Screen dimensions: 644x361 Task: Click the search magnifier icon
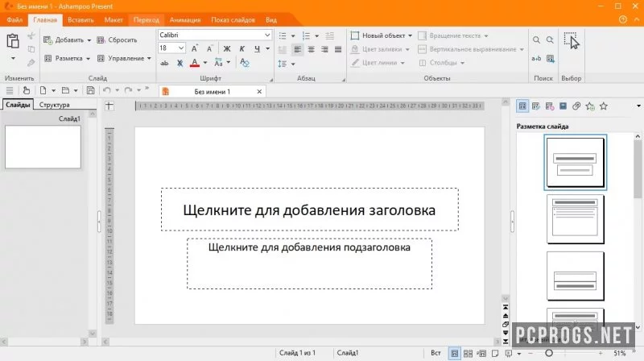point(536,39)
